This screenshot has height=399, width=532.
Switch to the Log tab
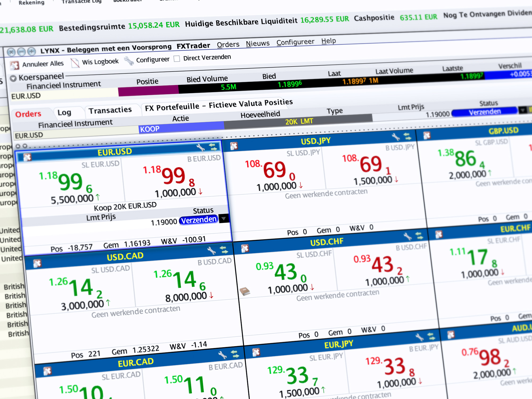[64, 113]
